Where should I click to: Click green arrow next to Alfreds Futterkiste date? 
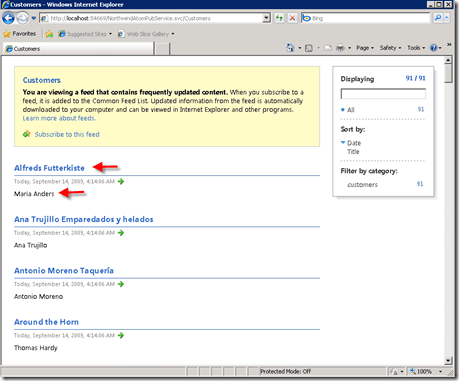121,181
